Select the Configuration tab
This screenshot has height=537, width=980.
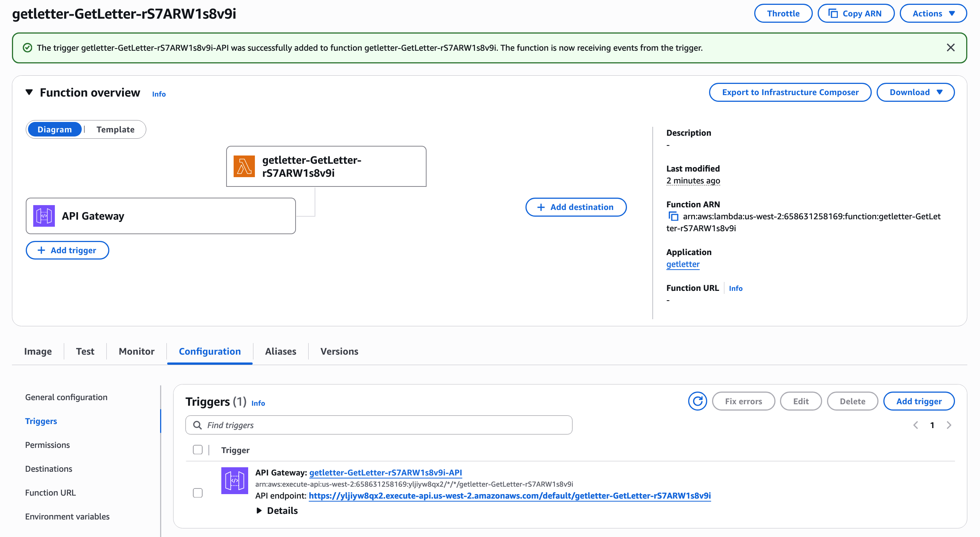click(210, 351)
